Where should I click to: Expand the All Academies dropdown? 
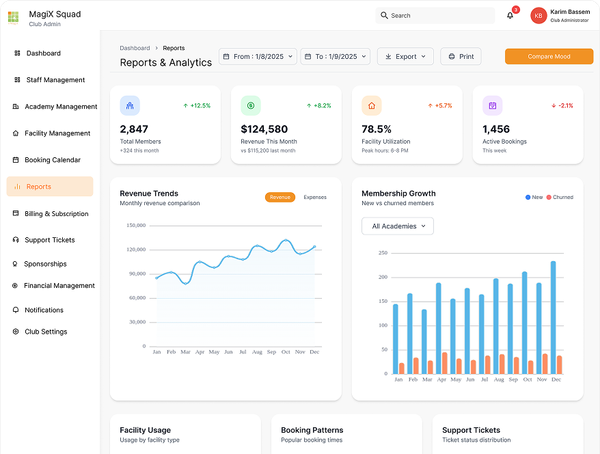tap(398, 226)
